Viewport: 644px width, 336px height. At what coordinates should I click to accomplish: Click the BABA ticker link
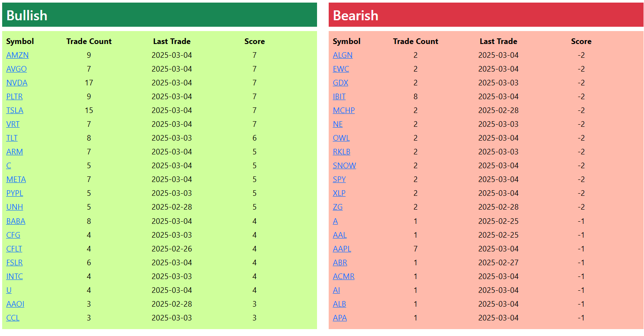pos(16,221)
